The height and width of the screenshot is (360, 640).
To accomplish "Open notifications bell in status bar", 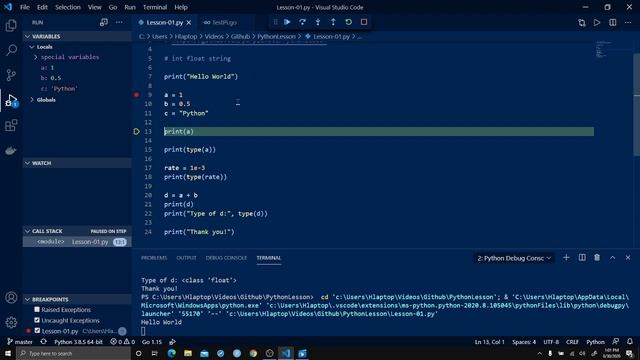I will [629, 342].
